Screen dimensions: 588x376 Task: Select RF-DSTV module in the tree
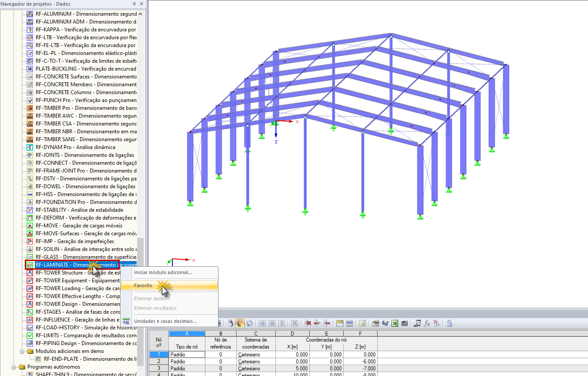tap(86, 179)
